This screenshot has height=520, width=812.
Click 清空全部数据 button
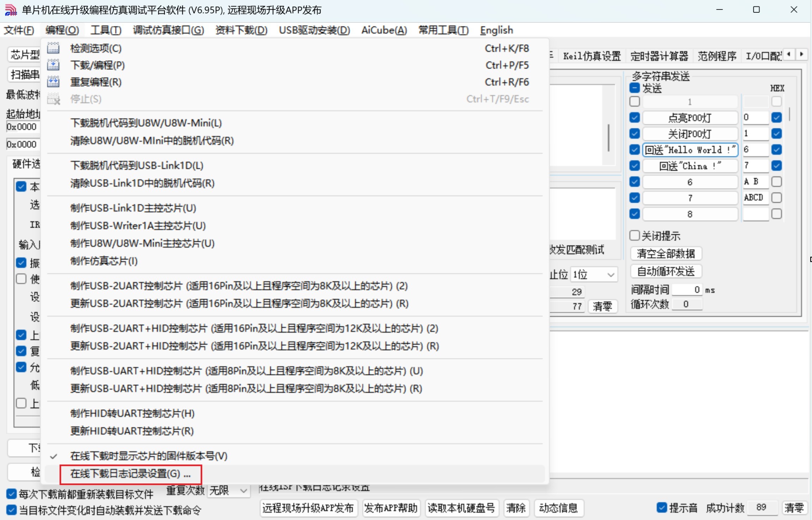(x=666, y=253)
